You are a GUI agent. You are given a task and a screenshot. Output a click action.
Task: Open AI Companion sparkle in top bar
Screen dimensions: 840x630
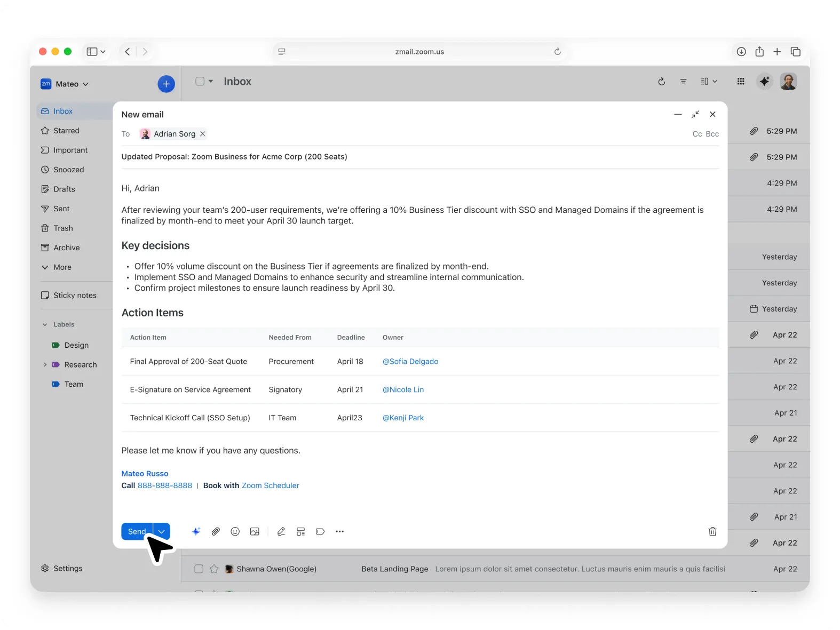point(764,81)
